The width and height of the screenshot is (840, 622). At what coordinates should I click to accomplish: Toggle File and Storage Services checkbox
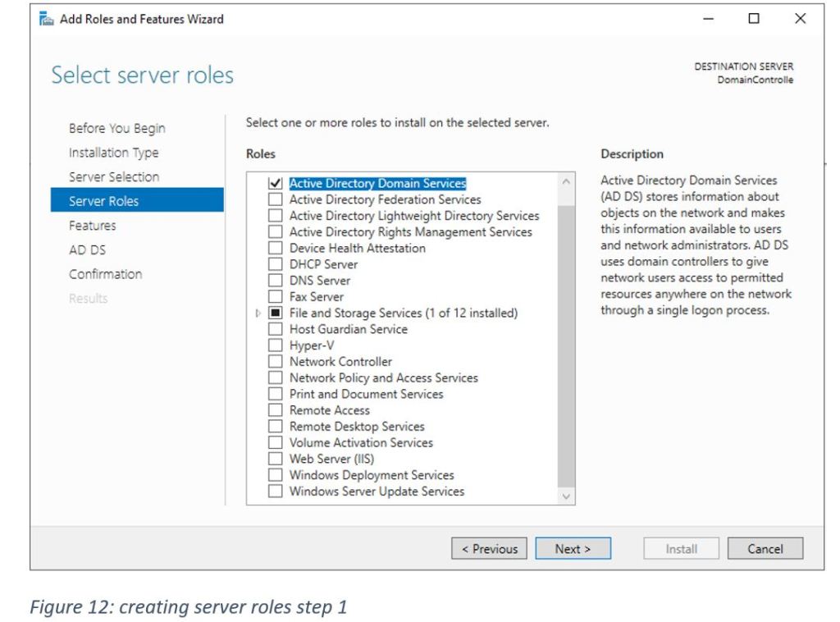pyautogui.click(x=275, y=313)
